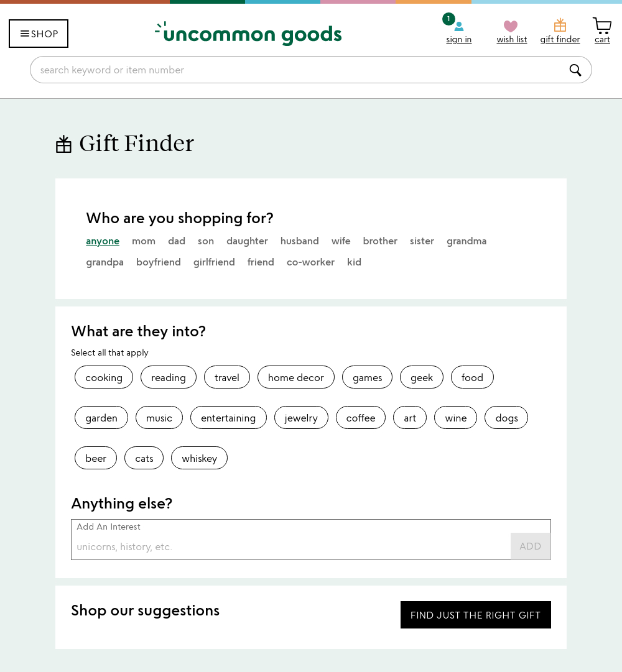Viewport: 622px width, 672px height.
Task: Open the shopping cart icon
Action: pyautogui.click(x=601, y=25)
